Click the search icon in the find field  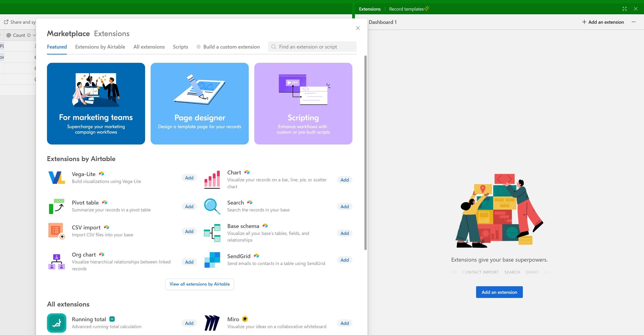click(273, 47)
